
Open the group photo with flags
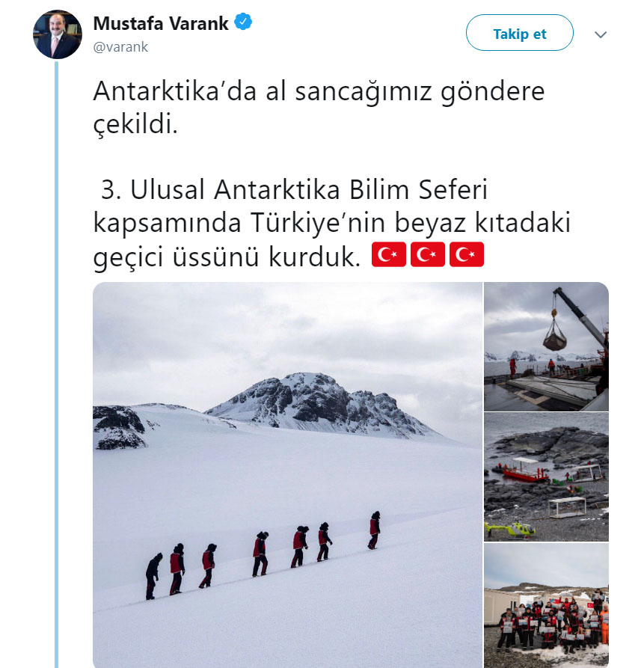click(547, 605)
